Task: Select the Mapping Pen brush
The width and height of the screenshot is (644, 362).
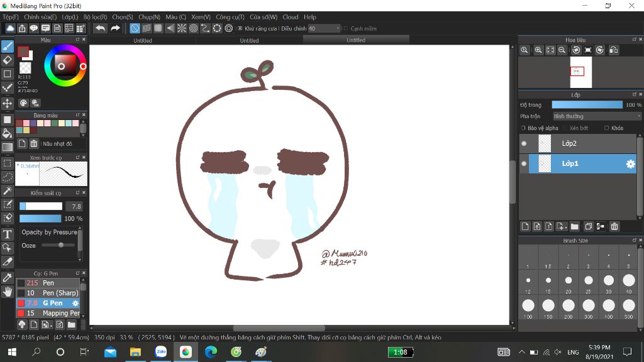Action: [48, 313]
